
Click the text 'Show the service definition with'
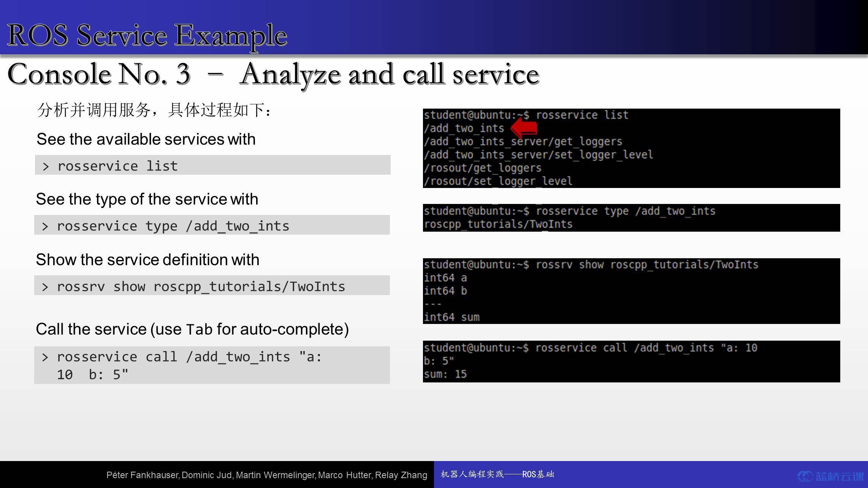coord(147,259)
